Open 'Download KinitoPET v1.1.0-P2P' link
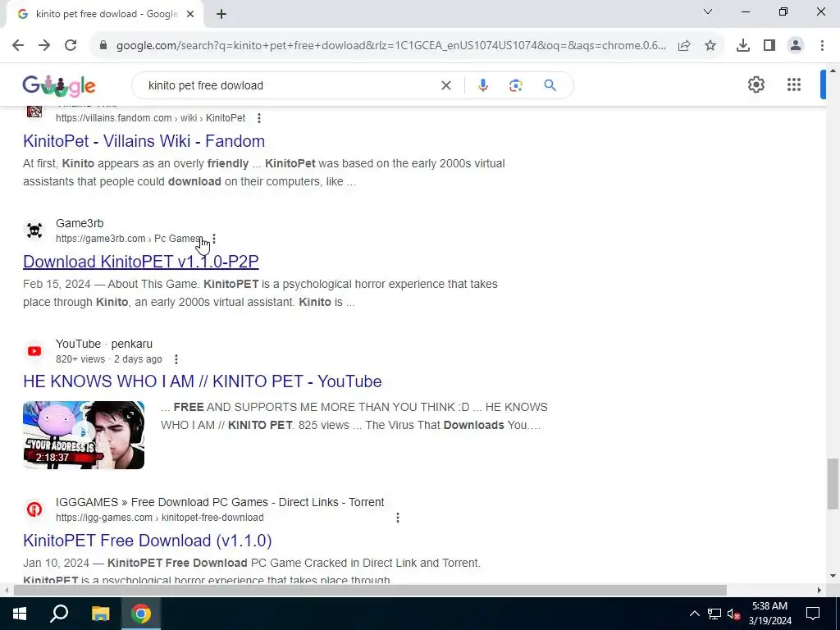 (141, 262)
